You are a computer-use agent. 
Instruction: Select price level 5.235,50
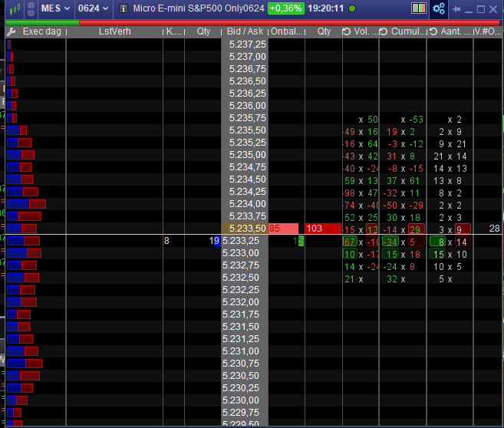tap(245, 130)
